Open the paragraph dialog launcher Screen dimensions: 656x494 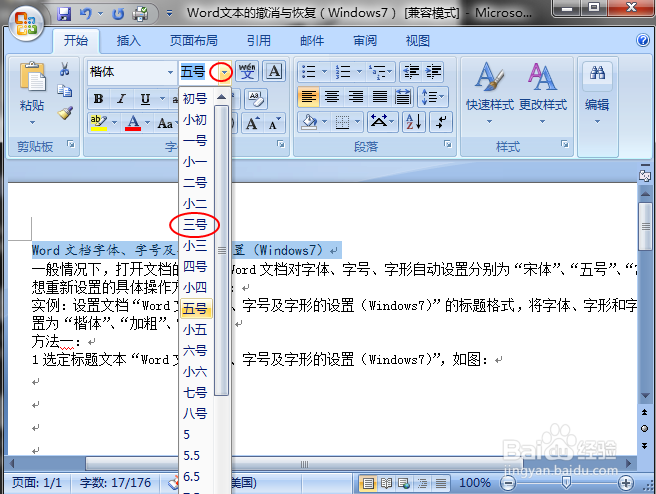pyautogui.click(x=448, y=144)
